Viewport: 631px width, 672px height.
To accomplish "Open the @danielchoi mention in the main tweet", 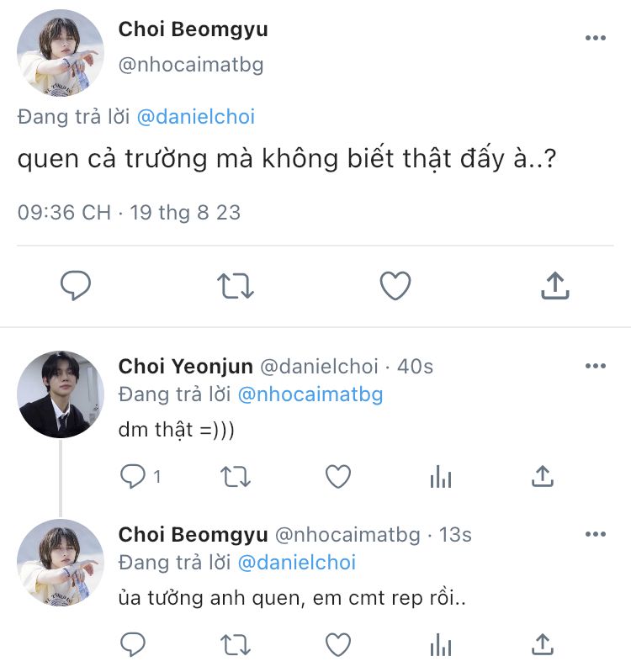I will coord(195,118).
